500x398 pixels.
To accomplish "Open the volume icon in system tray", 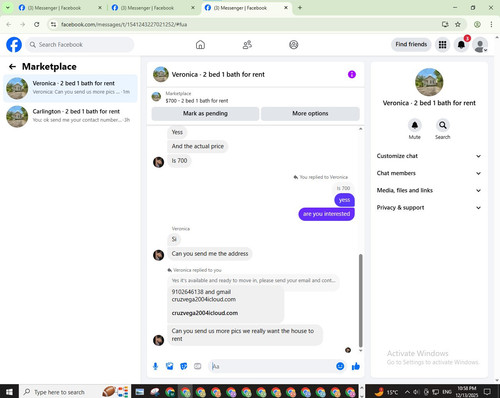I will [416, 392].
